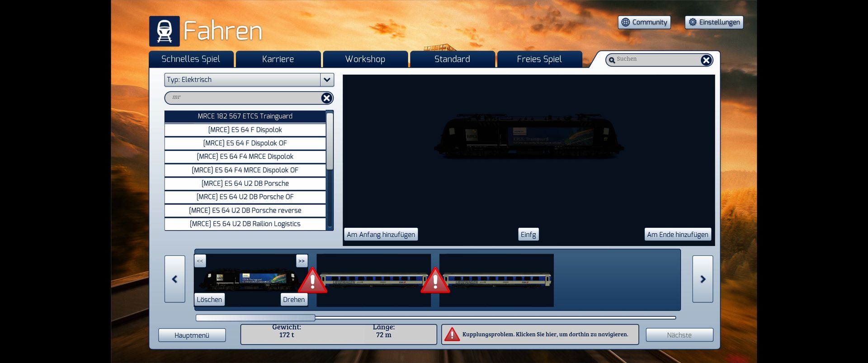Image resolution: width=868 pixels, height=363 pixels.
Task: Switch to the Workshop tab
Action: click(365, 59)
